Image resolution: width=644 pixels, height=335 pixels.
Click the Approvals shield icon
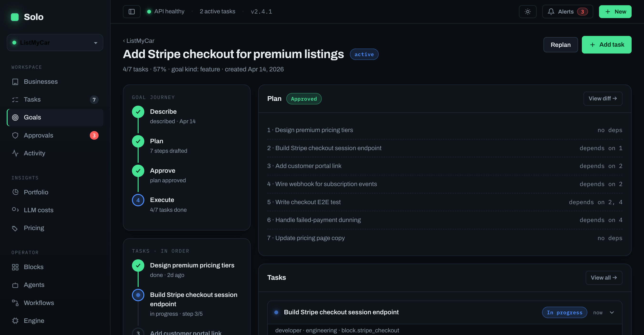15,135
